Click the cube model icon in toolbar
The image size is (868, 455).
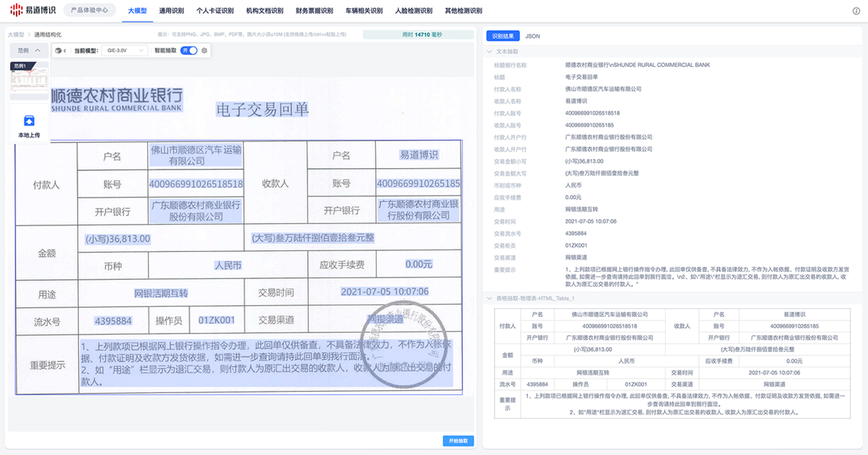pos(59,51)
